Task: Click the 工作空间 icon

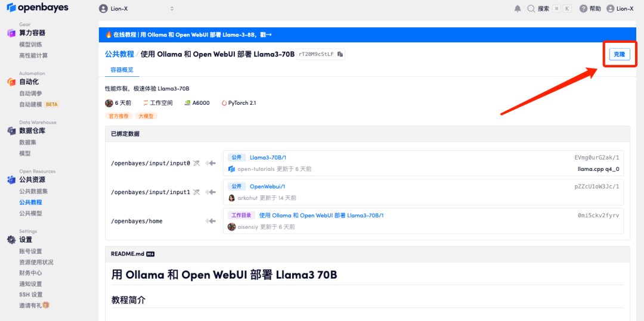Action: pyautogui.click(x=146, y=103)
